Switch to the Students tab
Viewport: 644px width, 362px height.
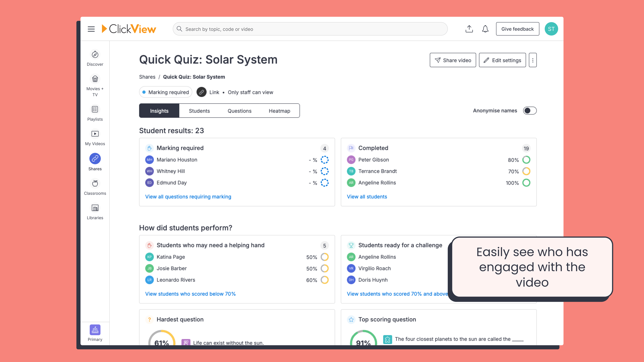click(199, 111)
